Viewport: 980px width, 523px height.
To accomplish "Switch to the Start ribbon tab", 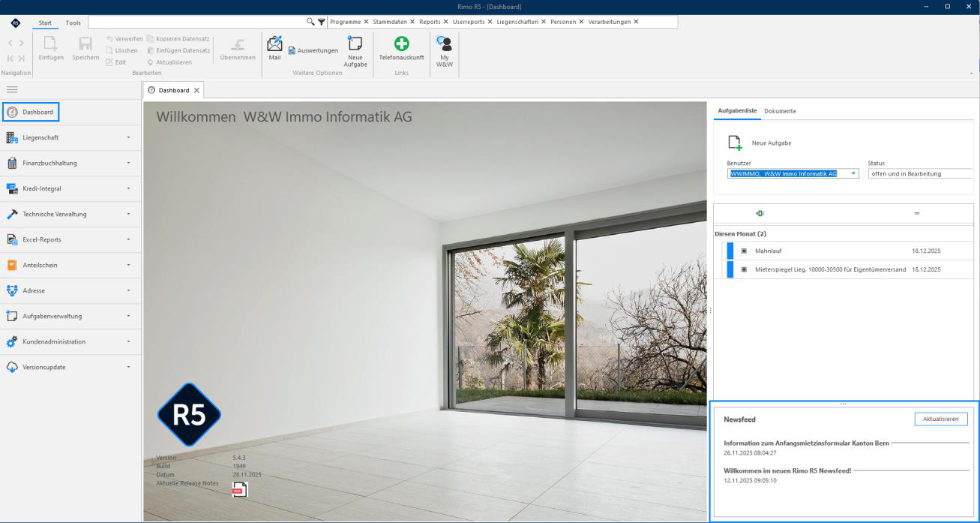I will [x=46, y=23].
